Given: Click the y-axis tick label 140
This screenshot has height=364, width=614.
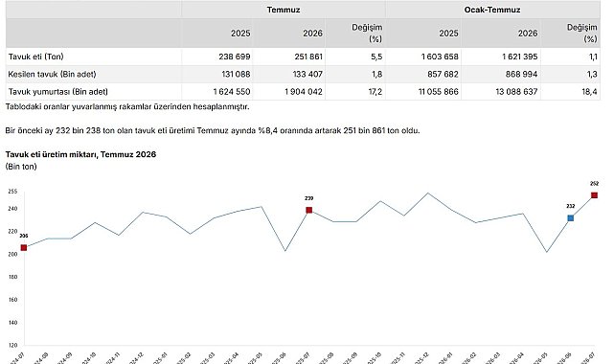Looking at the screenshot, I should 12,323.
